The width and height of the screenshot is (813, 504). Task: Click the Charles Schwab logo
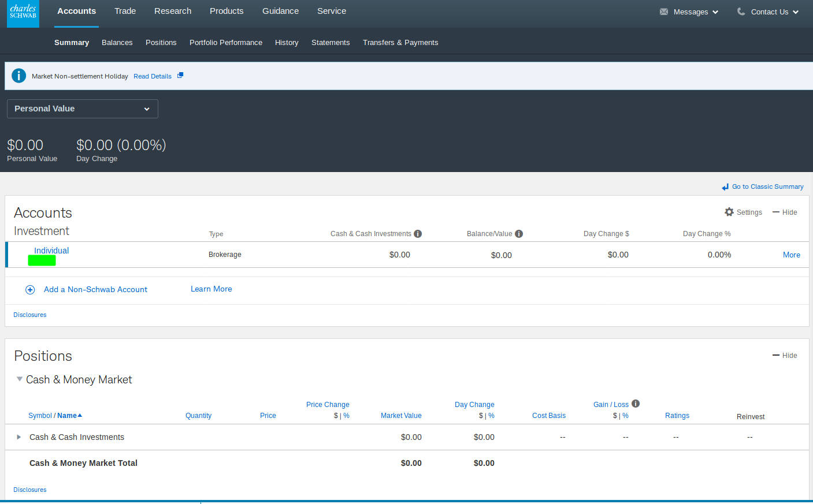pos(23,14)
